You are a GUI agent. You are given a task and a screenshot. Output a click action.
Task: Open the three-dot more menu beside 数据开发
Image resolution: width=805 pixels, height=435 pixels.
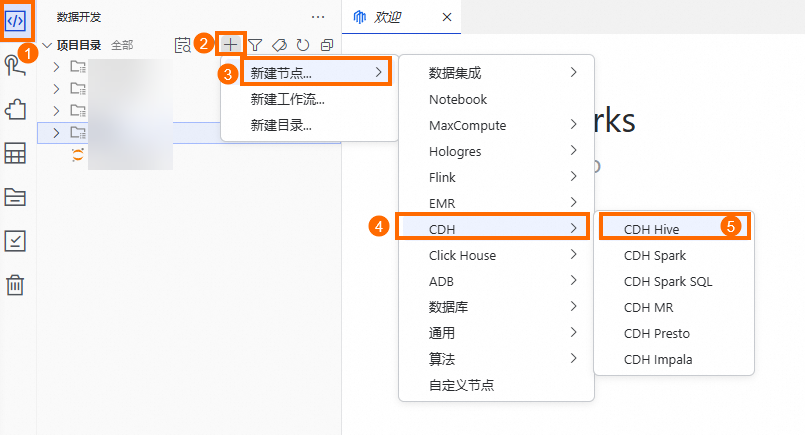pos(318,17)
